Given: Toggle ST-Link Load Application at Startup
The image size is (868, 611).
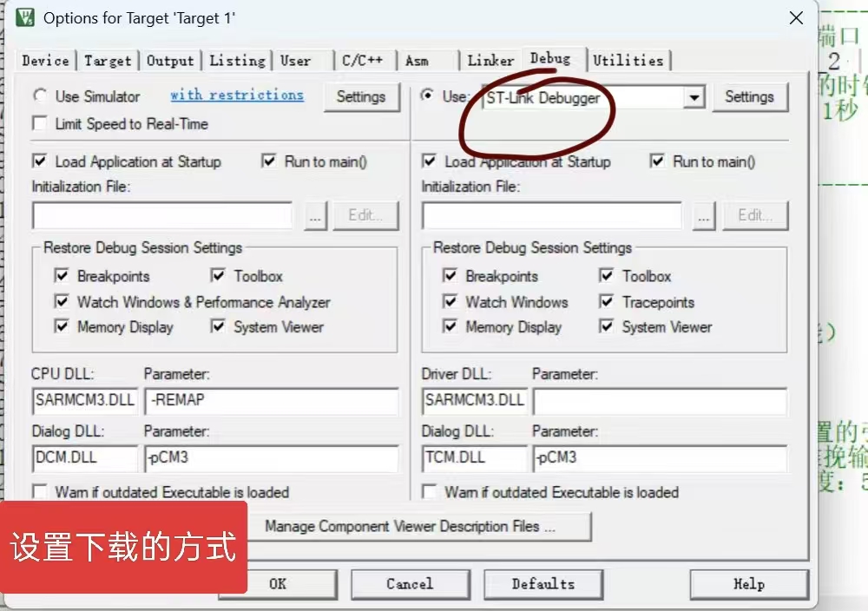Looking at the screenshot, I should pos(429,161).
